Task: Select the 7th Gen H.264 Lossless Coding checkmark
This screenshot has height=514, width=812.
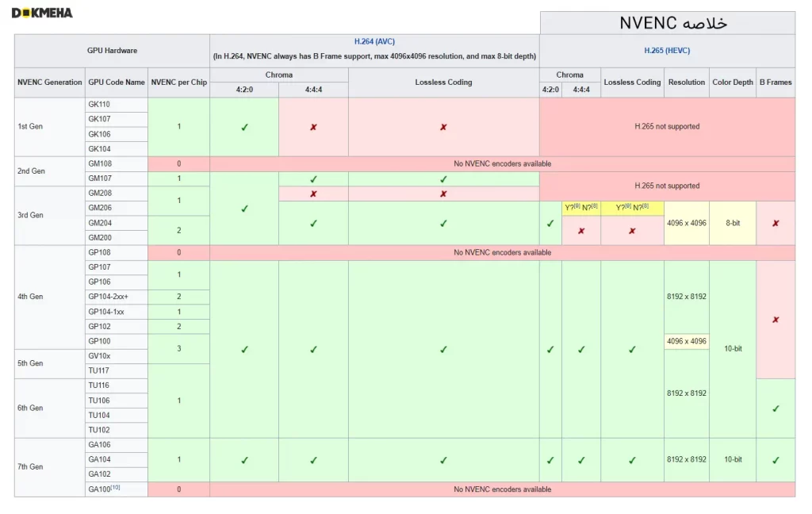Action: tap(443, 460)
